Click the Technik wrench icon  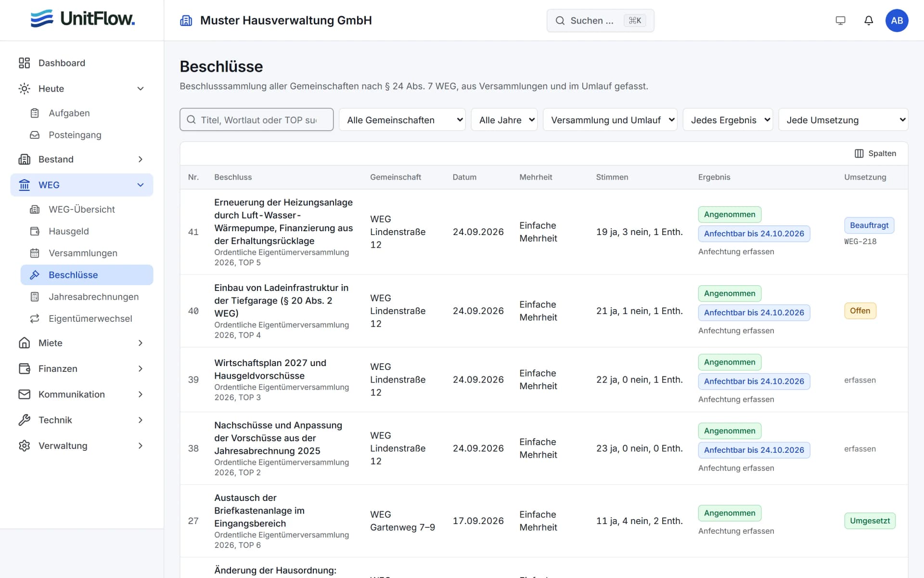24,420
